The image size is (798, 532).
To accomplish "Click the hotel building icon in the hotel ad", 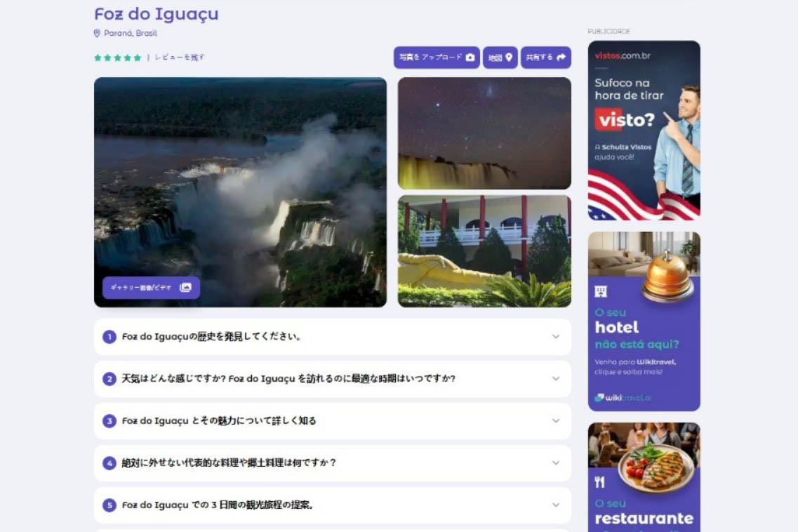I will click(x=601, y=292).
